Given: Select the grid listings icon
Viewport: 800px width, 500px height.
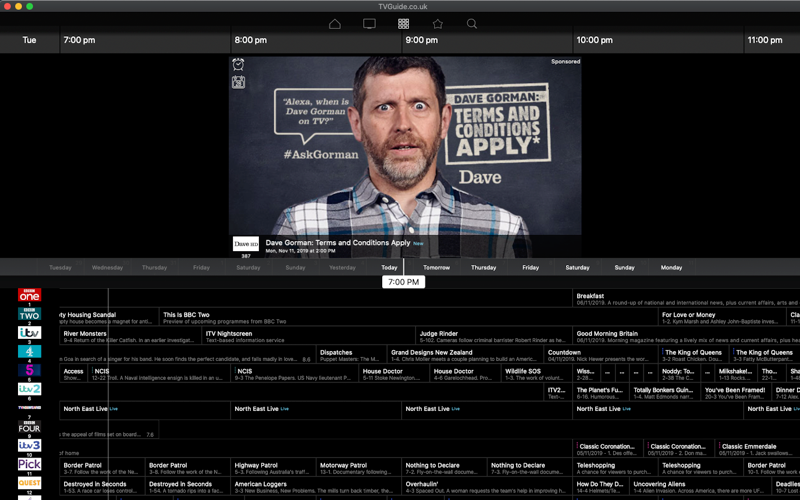Looking at the screenshot, I should point(404,24).
